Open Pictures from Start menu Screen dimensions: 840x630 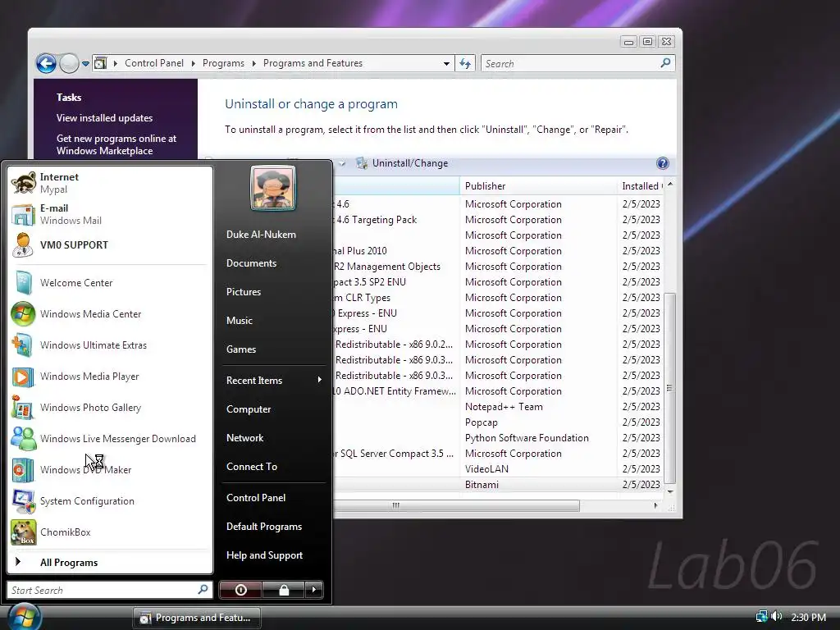coord(243,292)
